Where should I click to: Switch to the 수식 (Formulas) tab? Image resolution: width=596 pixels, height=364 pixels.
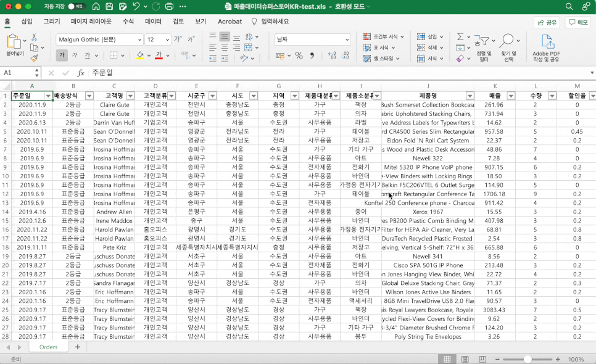coord(128,22)
